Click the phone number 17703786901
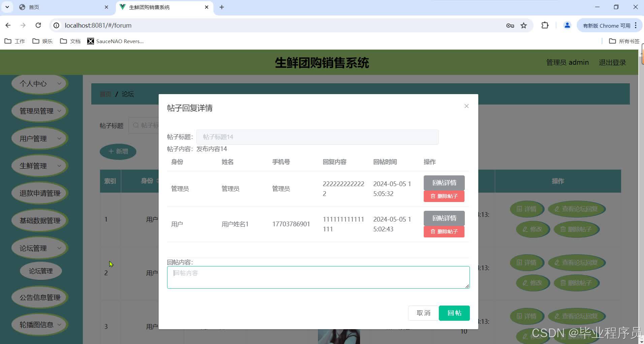The image size is (644, 344). tap(291, 224)
